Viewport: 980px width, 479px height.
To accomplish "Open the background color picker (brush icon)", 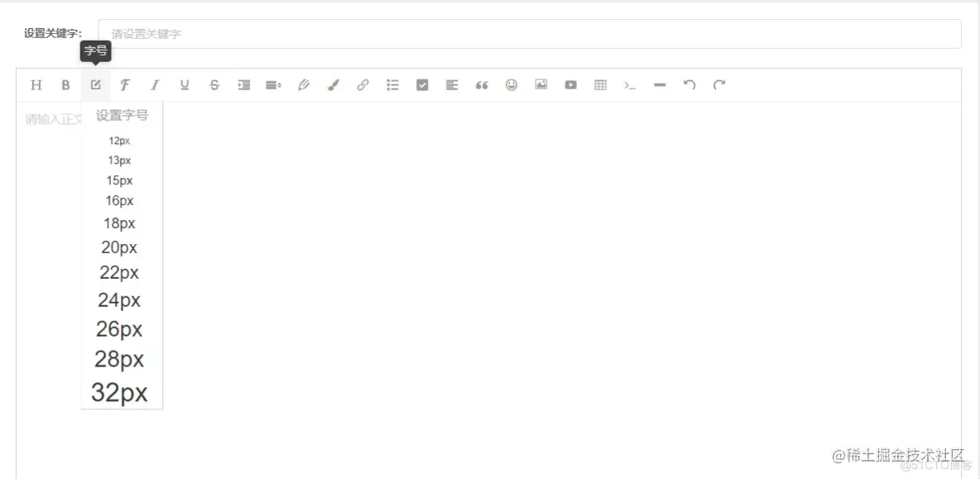I will pyautogui.click(x=333, y=85).
